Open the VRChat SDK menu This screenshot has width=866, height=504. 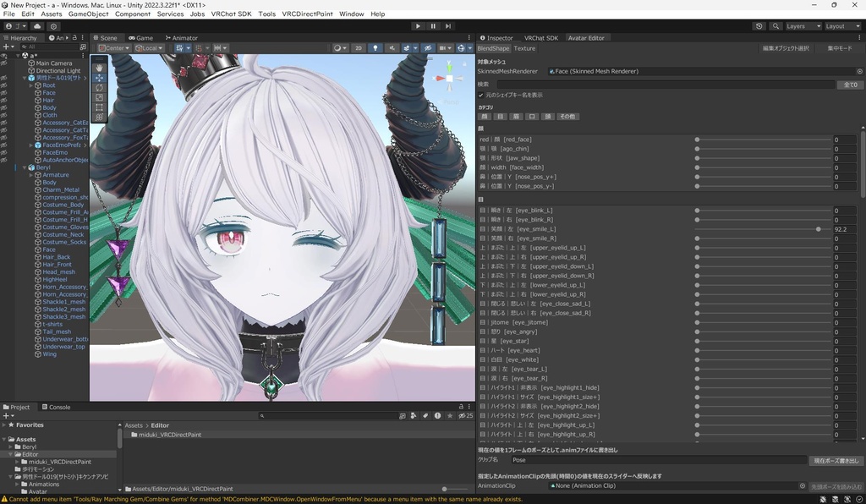click(x=231, y=14)
